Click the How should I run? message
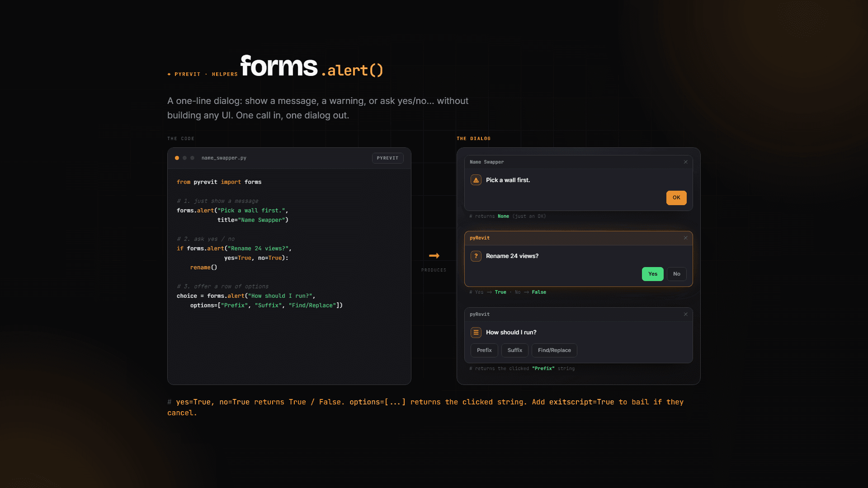The width and height of the screenshot is (868, 488). 511,332
